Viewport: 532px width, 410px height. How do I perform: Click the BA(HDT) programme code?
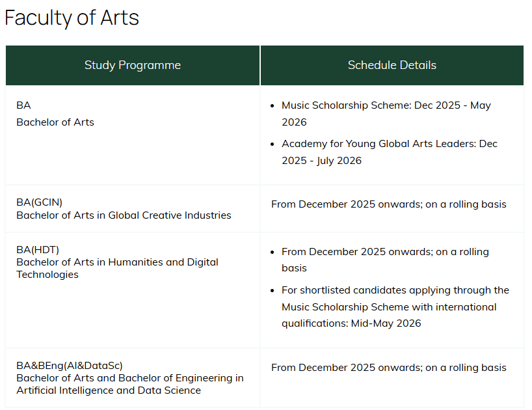click(38, 250)
